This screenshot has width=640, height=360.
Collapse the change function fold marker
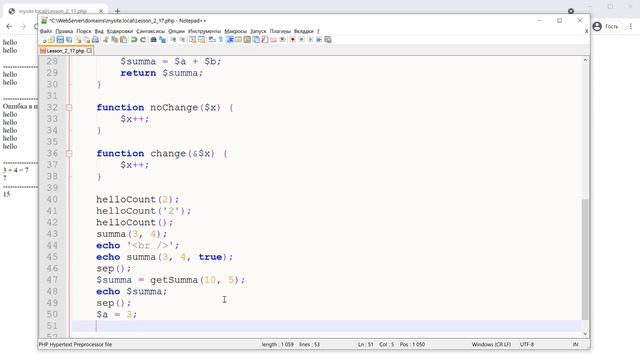click(x=69, y=154)
